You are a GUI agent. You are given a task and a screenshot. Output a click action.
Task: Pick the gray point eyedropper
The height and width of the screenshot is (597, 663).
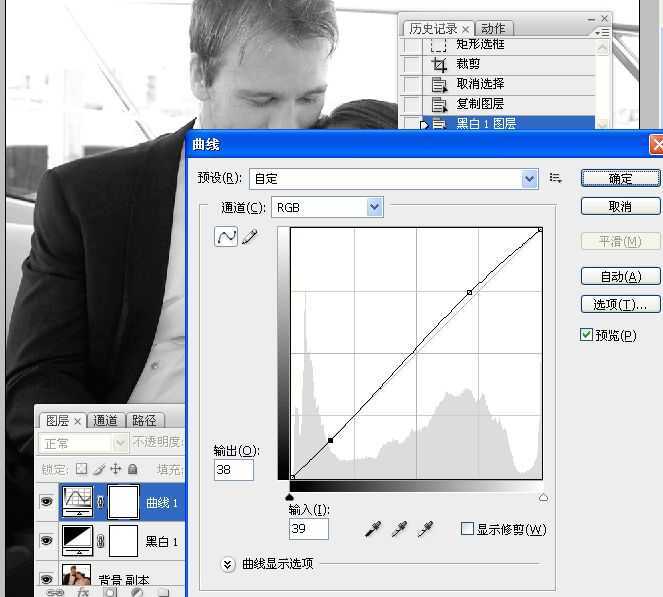coord(399,529)
